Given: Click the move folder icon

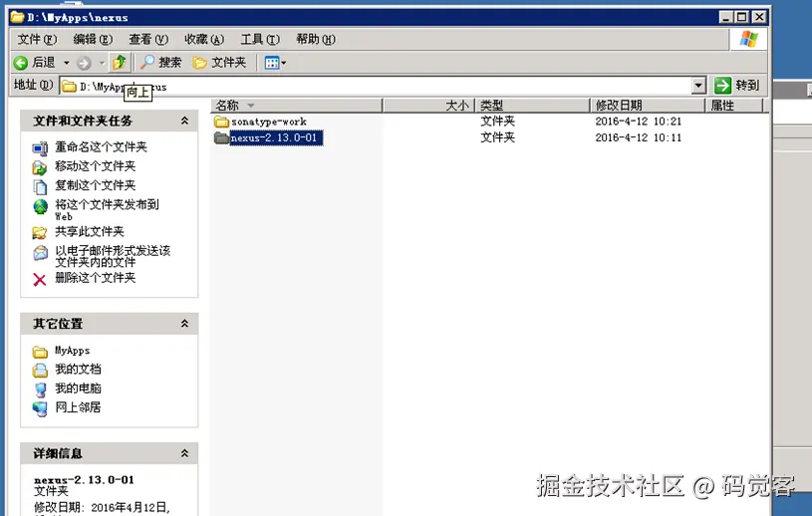Looking at the screenshot, I should (x=40, y=167).
